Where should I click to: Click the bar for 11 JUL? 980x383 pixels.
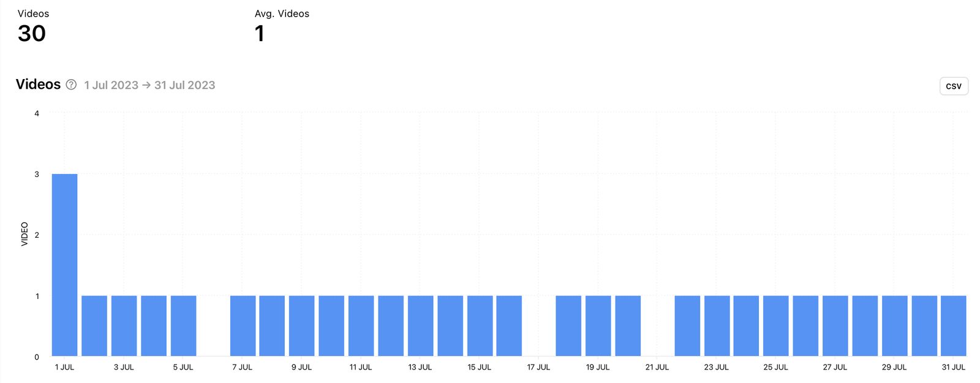click(362, 325)
